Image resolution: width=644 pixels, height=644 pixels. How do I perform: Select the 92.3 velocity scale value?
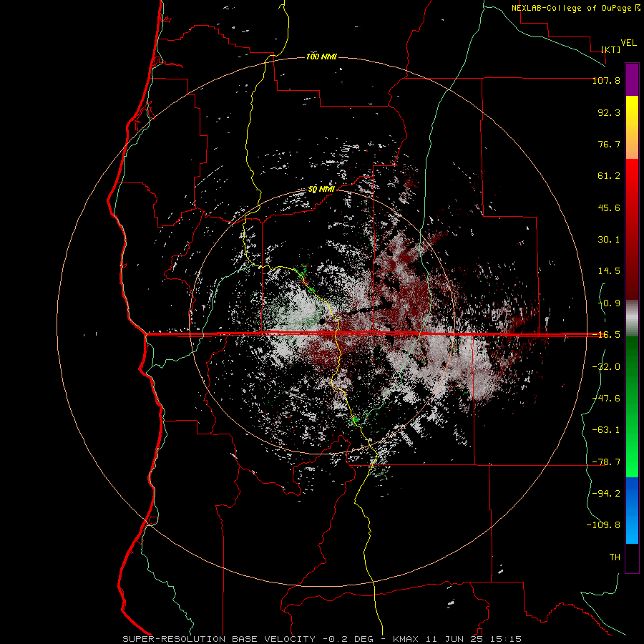click(609, 112)
